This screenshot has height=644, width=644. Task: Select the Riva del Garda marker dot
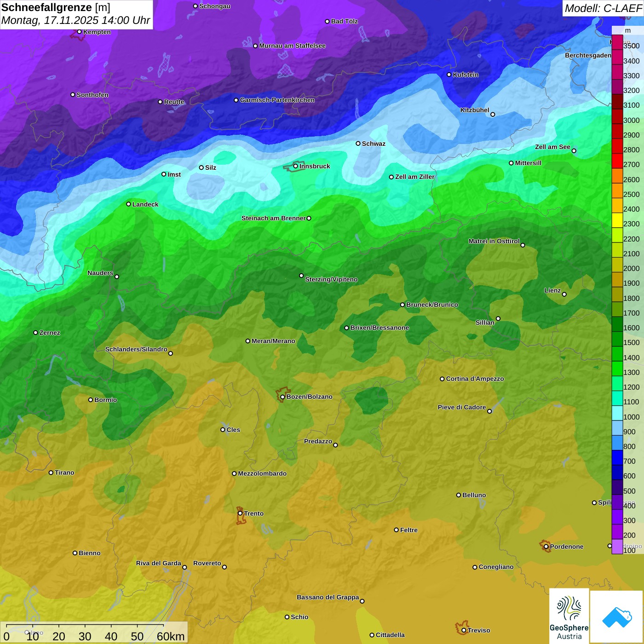pos(184,567)
